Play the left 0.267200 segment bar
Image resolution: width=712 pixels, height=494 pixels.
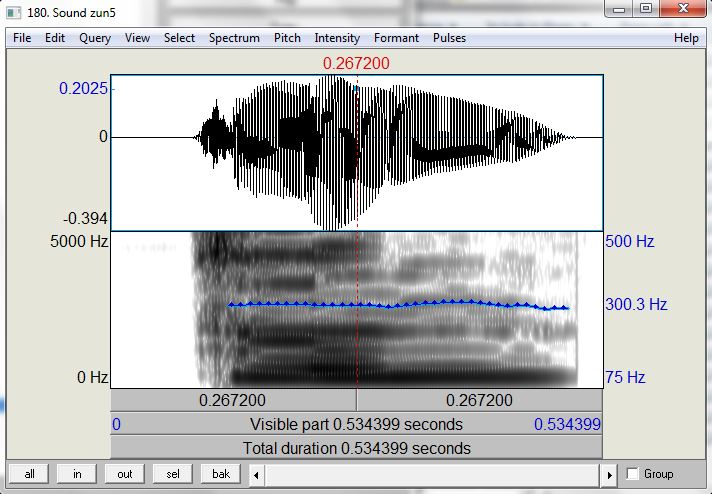pyautogui.click(x=233, y=400)
